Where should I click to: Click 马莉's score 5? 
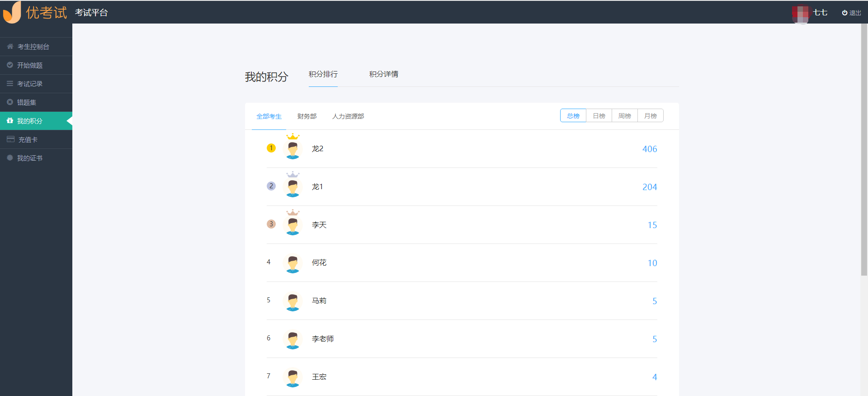[x=655, y=301]
